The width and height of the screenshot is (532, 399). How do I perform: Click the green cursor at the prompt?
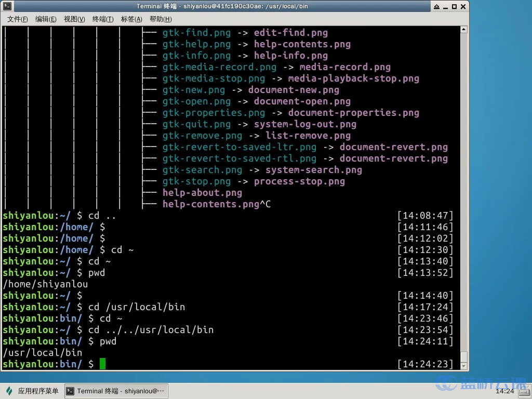(102, 364)
